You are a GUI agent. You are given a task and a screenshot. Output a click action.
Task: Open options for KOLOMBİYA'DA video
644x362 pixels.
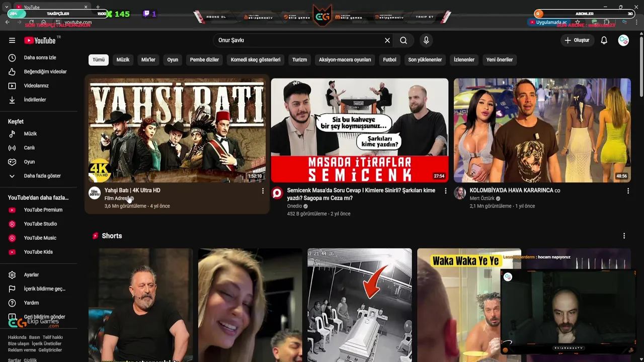click(x=628, y=191)
